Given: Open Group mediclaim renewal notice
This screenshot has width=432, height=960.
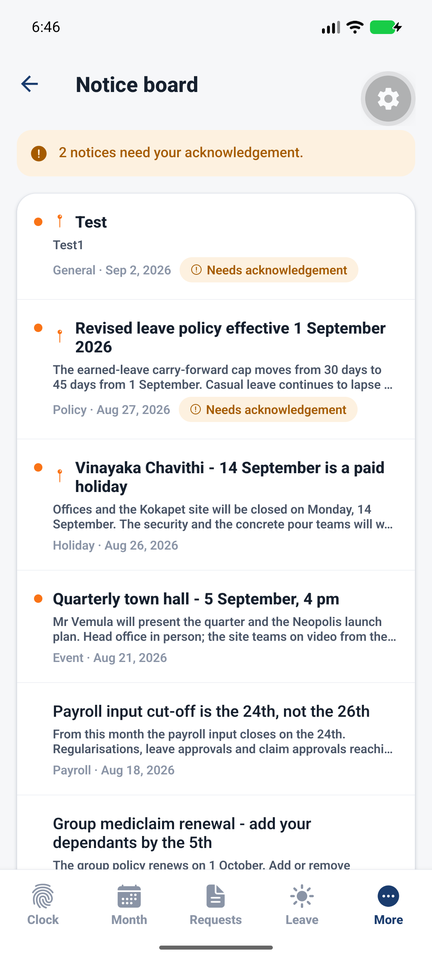Looking at the screenshot, I should (x=216, y=833).
